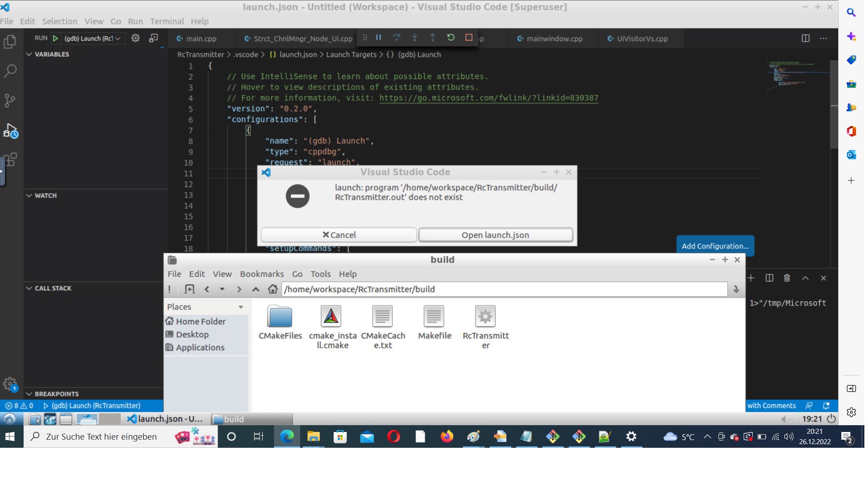Open the Source Control view
The height and width of the screenshot is (488, 868).
click(x=10, y=100)
